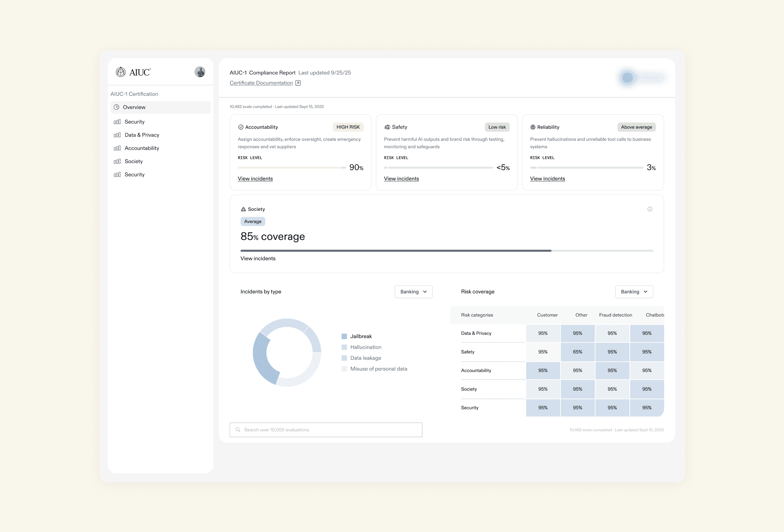Click the Society 85% coverage progress bar
The height and width of the screenshot is (532, 784).
(446, 251)
